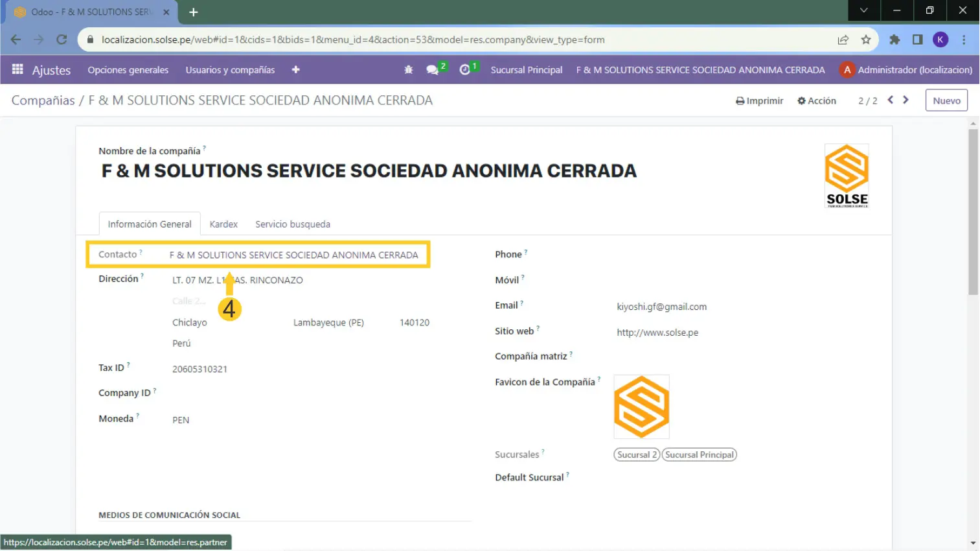This screenshot has height=551, width=980.
Task: Click the Nuevo button
Action: pyautogui.click(x=946, y=100)
